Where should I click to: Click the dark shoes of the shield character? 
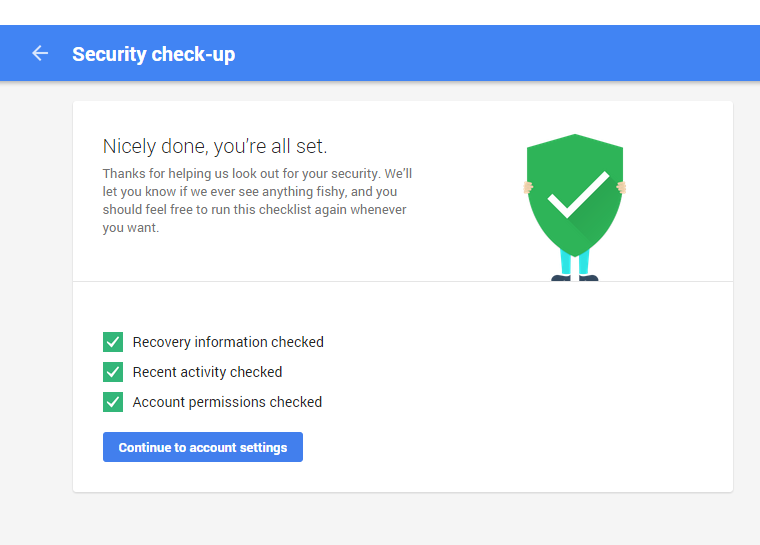click(x=575, y=278)
